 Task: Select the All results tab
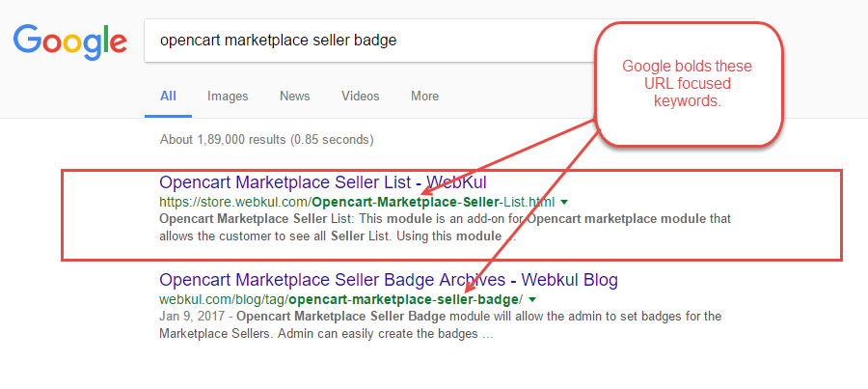pyautogui.click(x=168, y=96)
